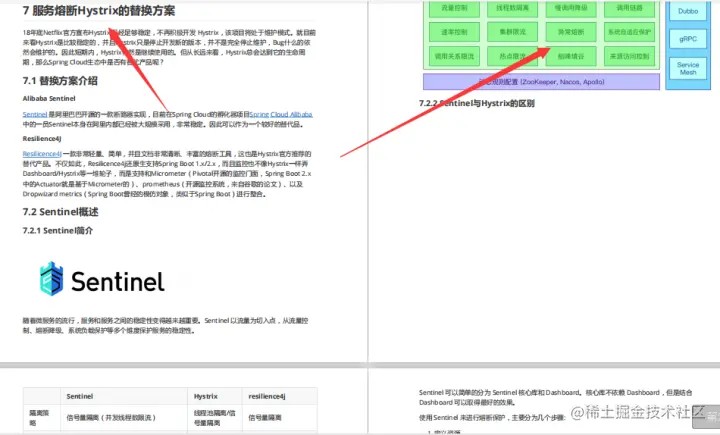Click line '使用Sentinel 来进行熔断保护'
This screenshot has width=720, height=435.
pyautogui.click(x=492, y=418)
